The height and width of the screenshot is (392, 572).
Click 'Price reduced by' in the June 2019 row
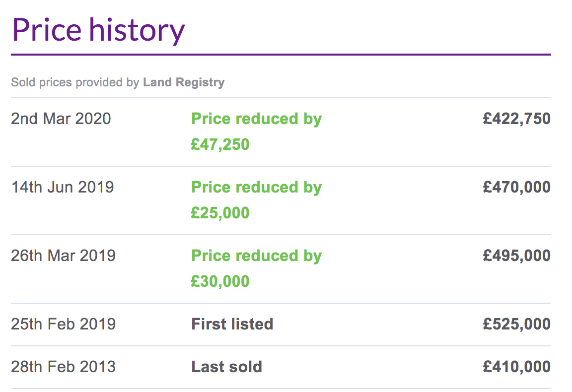click(x=256, y=188)
